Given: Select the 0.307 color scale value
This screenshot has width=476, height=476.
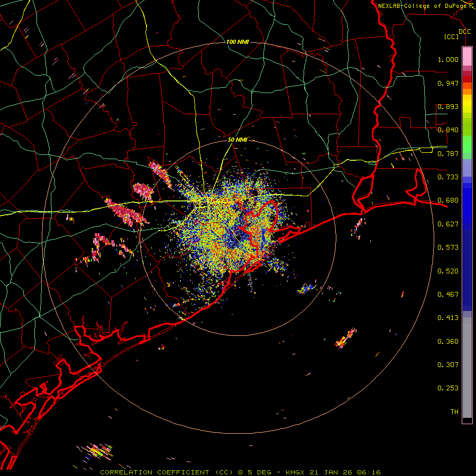Looking at the screenshot, I should tap(448, 365).
